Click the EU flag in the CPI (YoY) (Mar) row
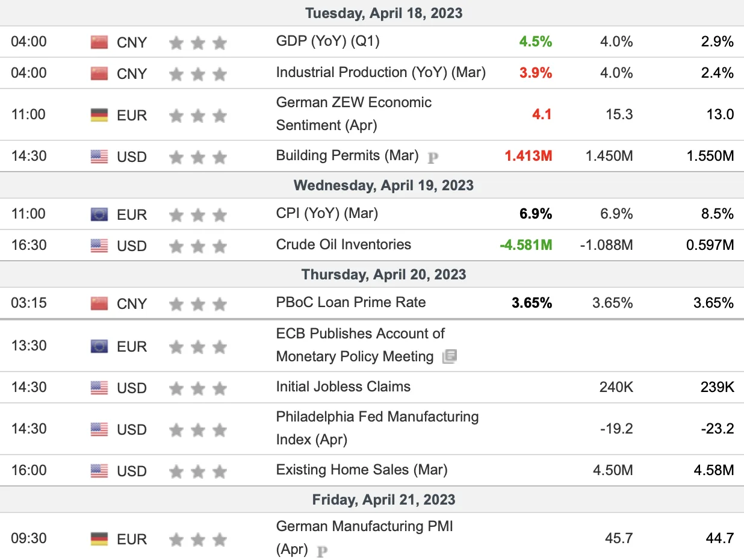Image resolution: width=744 pixels, height=560 pixels. (99, 214)
